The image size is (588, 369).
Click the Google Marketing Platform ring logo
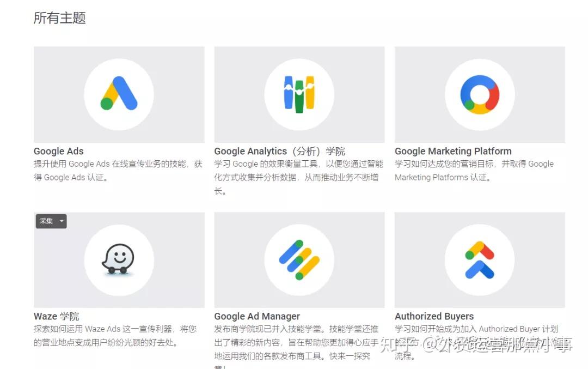480,94
